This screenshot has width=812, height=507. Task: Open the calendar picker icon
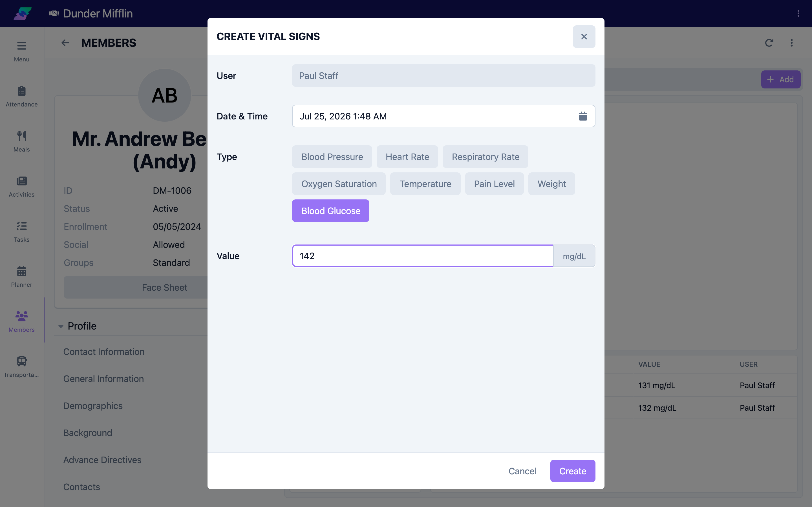click(x=583, y=116)
